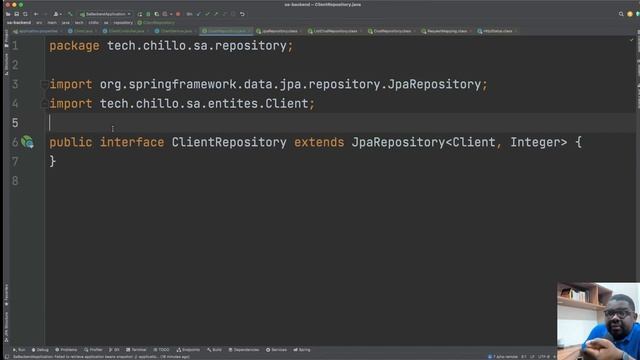Click the inspections checkmark at editor top right
This screenshot has width=640, height=360.
(x=631, y=40)
